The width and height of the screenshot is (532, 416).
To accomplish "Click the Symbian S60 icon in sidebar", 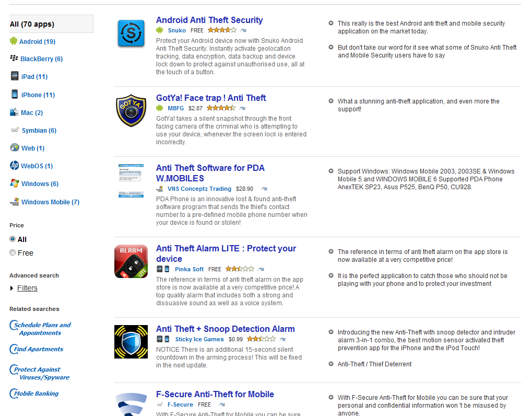I will pyautogui.click(x=15, y=130).
